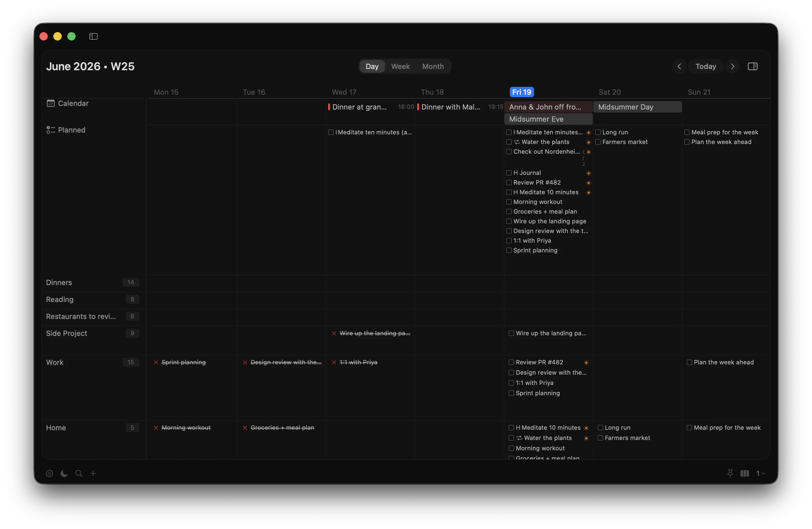Click sun icon next to Water the plants in Planned
This screenshot has width=812, height=529.
coord(589,142)
